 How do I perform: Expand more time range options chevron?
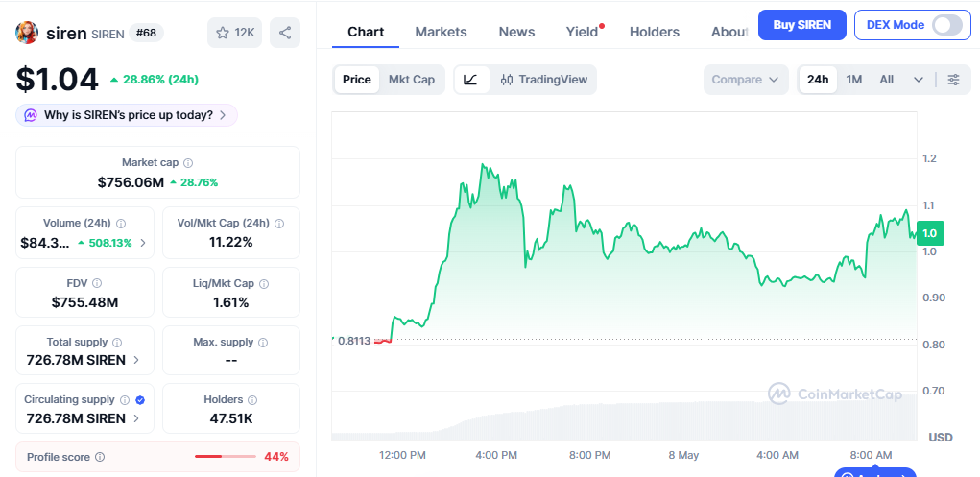[x=919, y=80]
